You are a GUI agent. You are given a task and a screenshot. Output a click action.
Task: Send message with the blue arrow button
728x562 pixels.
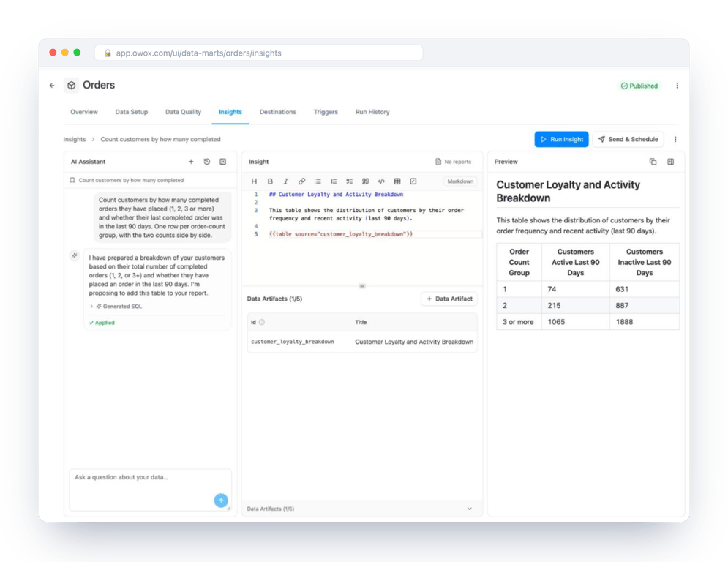pos(221,501)
